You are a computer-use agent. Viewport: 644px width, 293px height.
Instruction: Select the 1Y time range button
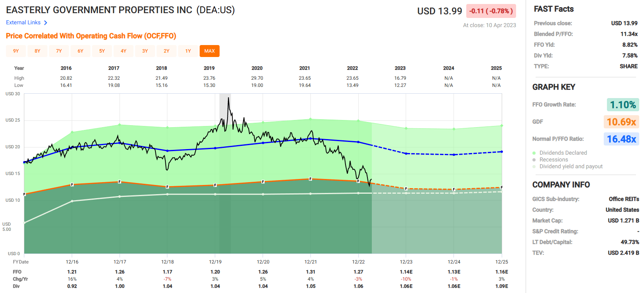[x=188, y=51]
